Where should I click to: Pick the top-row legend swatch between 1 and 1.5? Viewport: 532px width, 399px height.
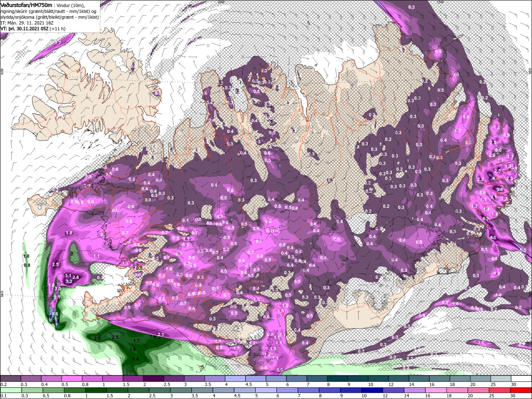[113, 379]
